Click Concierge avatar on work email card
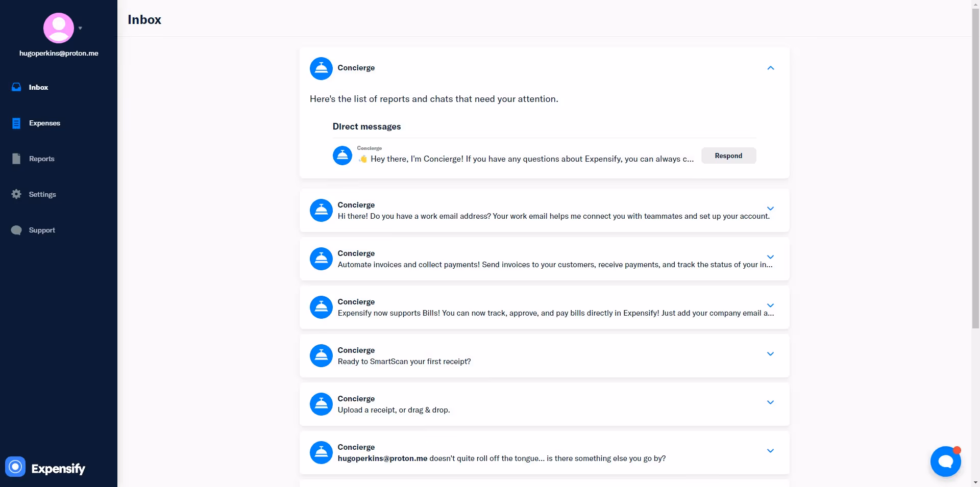The image size is (980, 487). (x=321, y=210)
